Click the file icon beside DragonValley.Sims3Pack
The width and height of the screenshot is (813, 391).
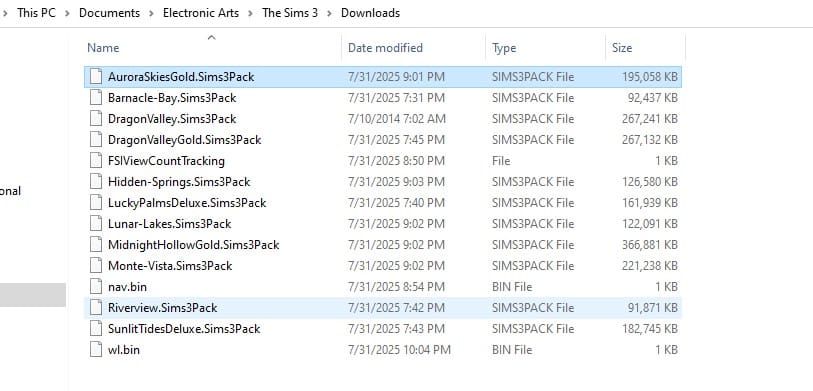pos(96,119)
